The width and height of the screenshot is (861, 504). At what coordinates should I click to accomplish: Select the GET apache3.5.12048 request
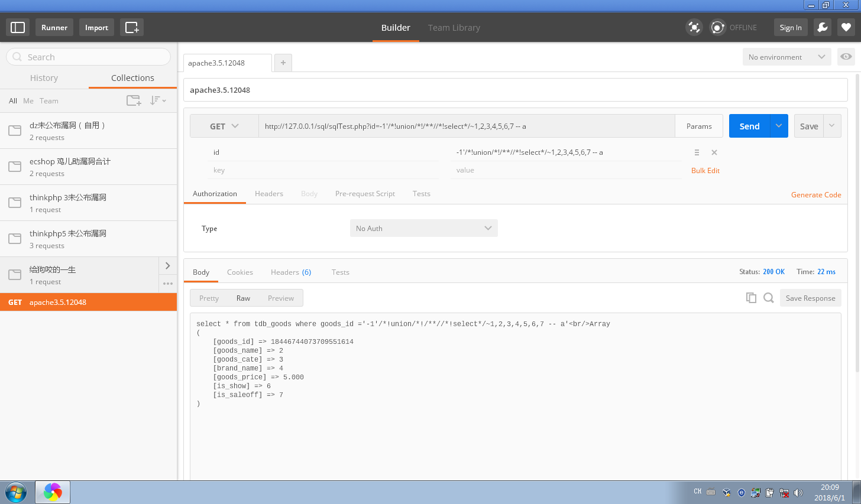click(89, 302)
